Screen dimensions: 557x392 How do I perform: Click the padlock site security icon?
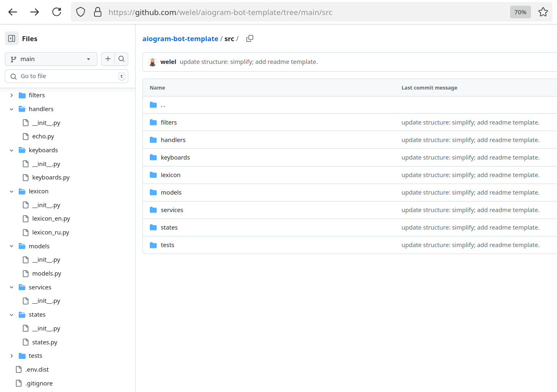[98, 12]
